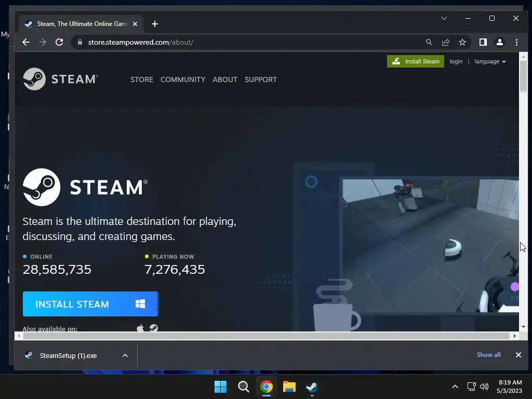Open File Explorer from taskbar
The height and width of the screenshot is (399, 532).
point(289,387)
